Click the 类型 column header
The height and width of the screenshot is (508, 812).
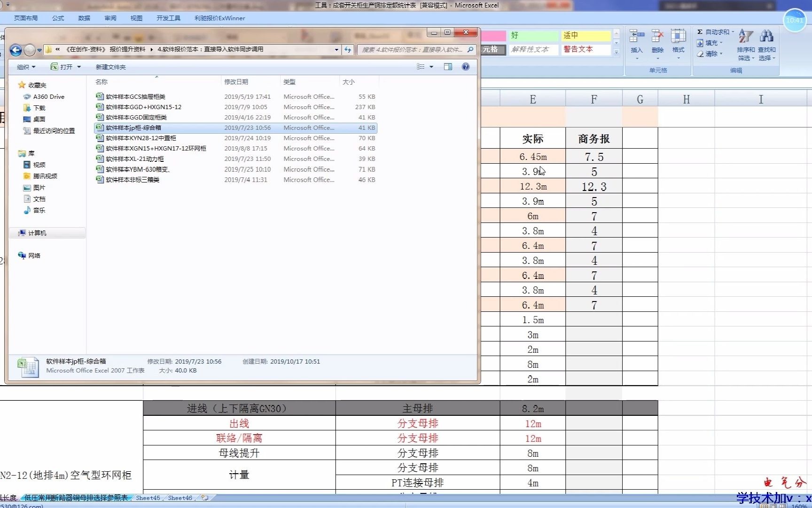tap(310, 82)
